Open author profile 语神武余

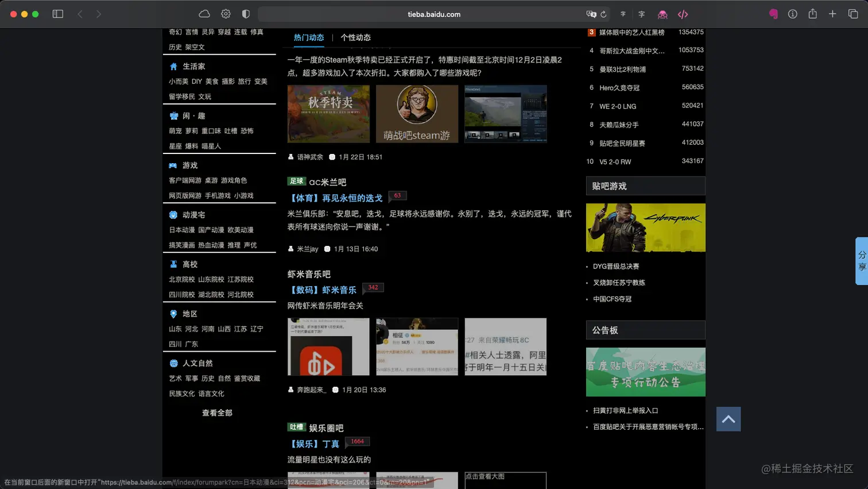310,157
